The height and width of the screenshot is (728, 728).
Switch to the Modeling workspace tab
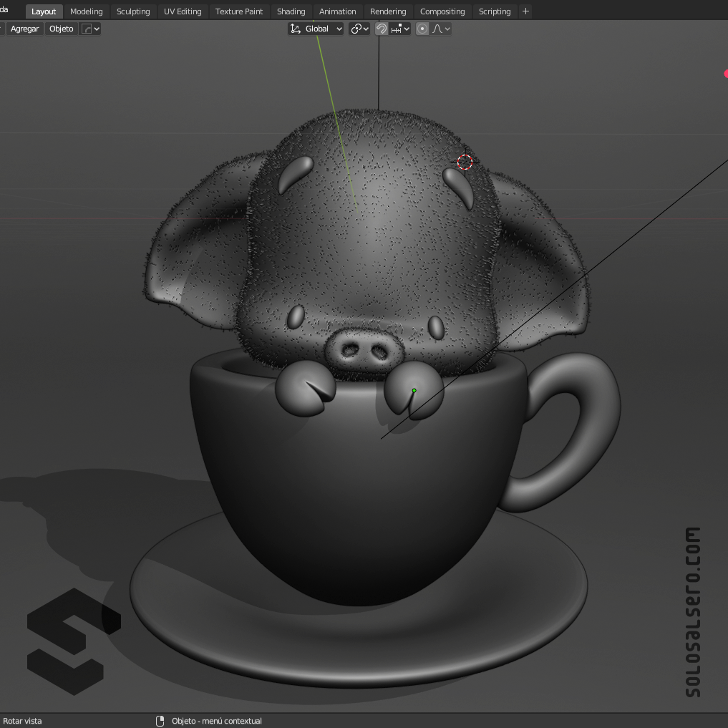86,11
